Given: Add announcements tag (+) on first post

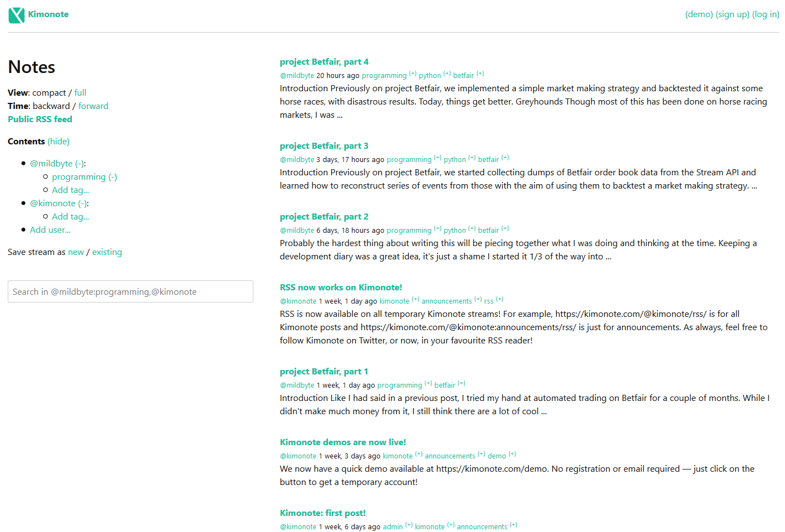Looking at the screenshot, I should [513, 525].
